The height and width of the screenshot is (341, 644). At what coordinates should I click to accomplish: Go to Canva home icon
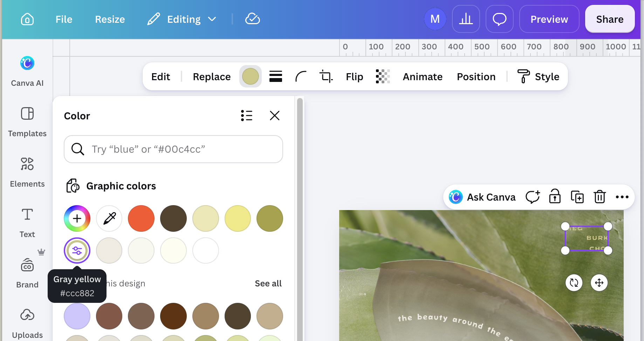point(27,19)
